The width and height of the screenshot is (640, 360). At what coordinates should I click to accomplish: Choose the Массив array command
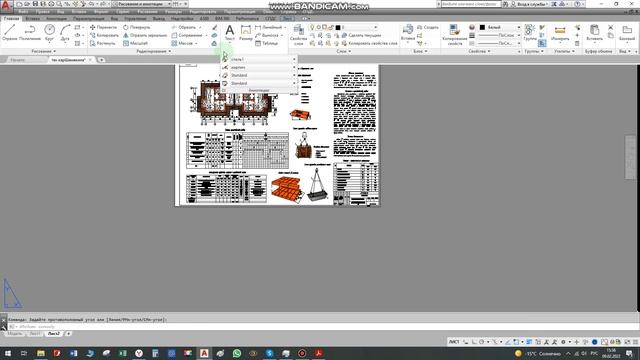click(182, 43)
